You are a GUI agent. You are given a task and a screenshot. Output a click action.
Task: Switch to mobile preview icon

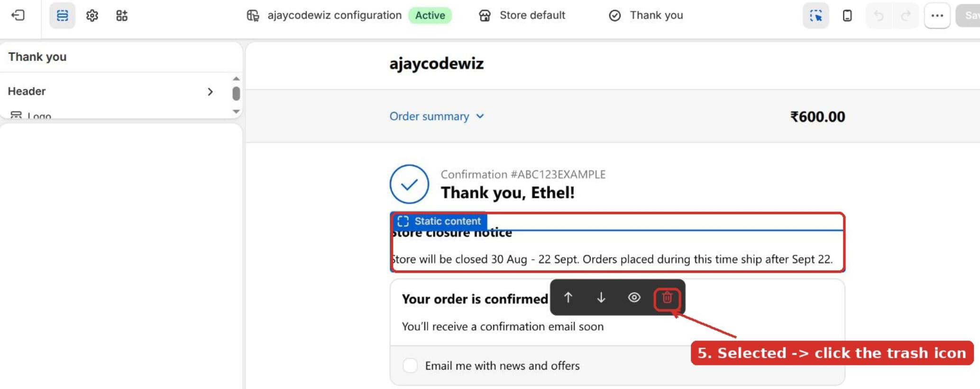point(847,16)
